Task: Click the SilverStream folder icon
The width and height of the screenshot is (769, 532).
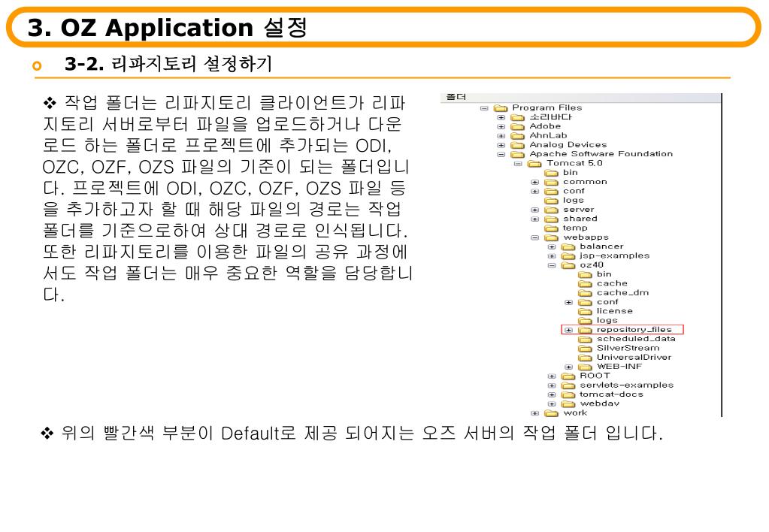Action: (585, 349)
